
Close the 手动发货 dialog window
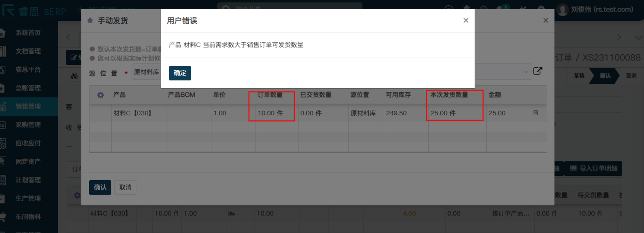point(545,20)
